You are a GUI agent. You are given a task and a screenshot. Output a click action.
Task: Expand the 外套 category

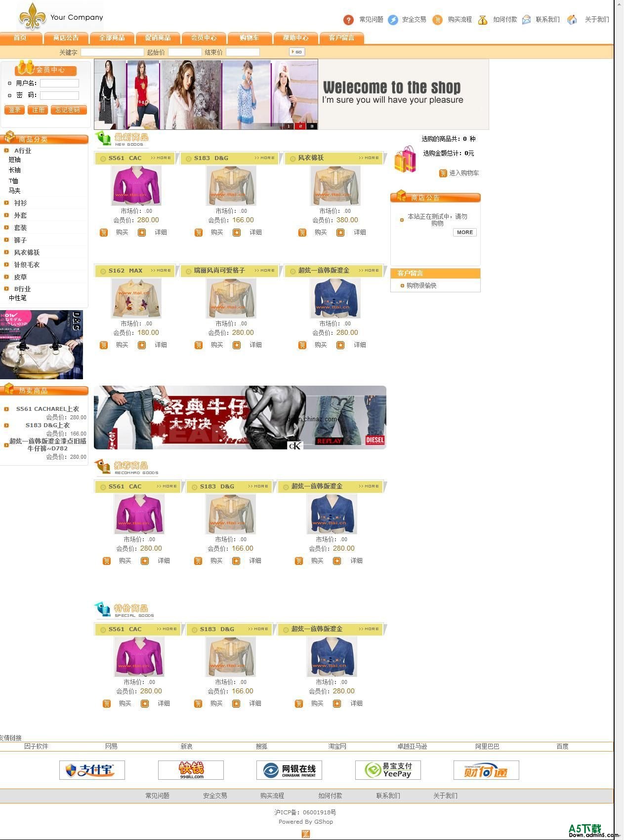coord(20,215)
